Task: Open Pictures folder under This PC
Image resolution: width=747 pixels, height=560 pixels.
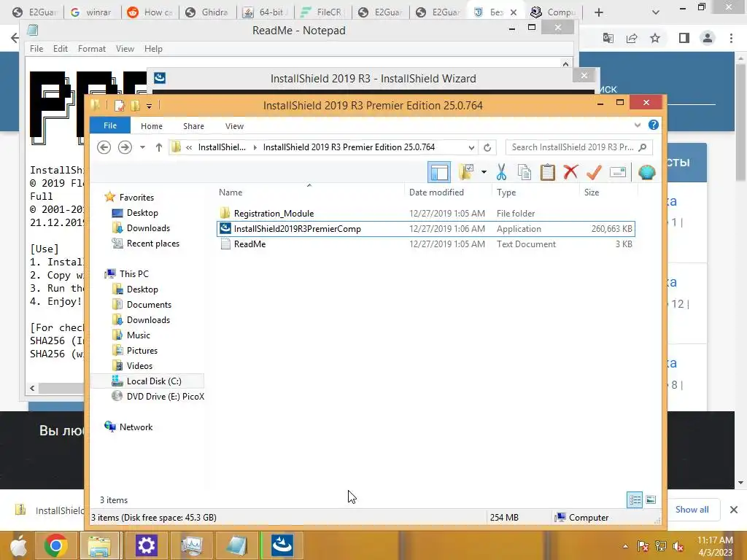Action: (142, 351)
